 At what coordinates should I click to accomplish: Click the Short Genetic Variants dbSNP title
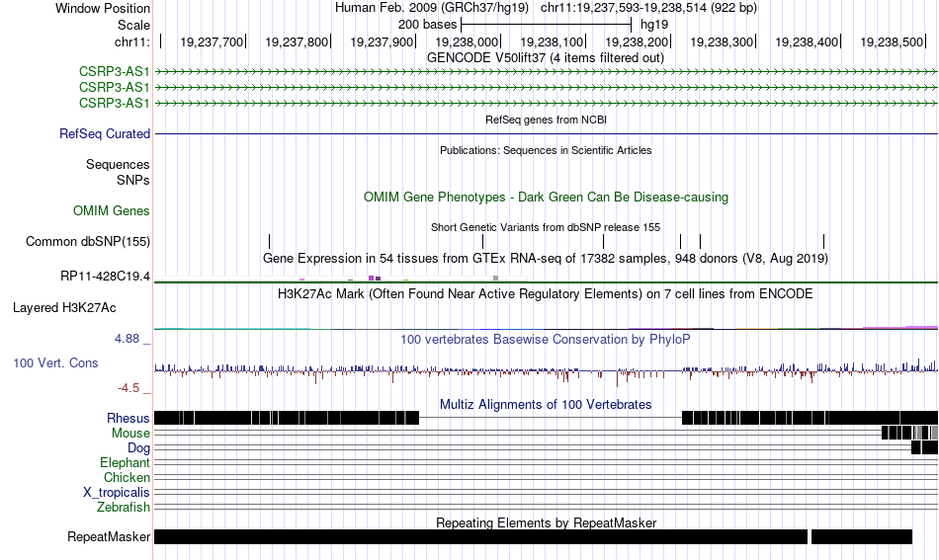pyautogui.click(x=546, y=227)
